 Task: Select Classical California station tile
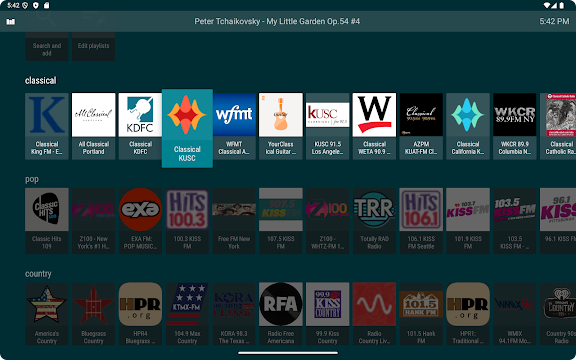pyautogui.click(x=468, y=126)
